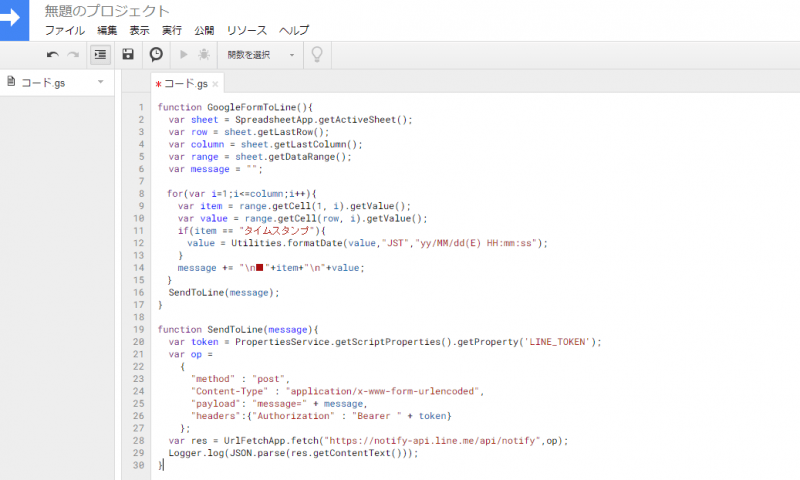
Task: Click sheet.getLastRow() on line 3
Action: [273, 132]
